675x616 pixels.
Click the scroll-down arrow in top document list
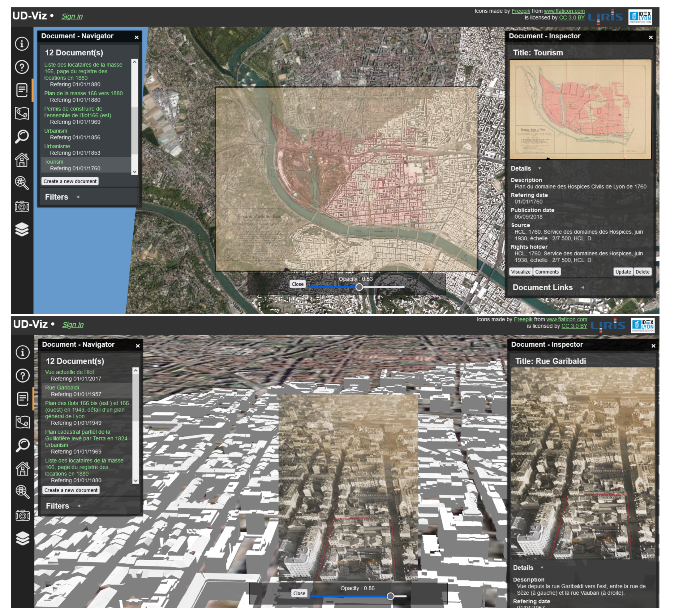(135, 172)
